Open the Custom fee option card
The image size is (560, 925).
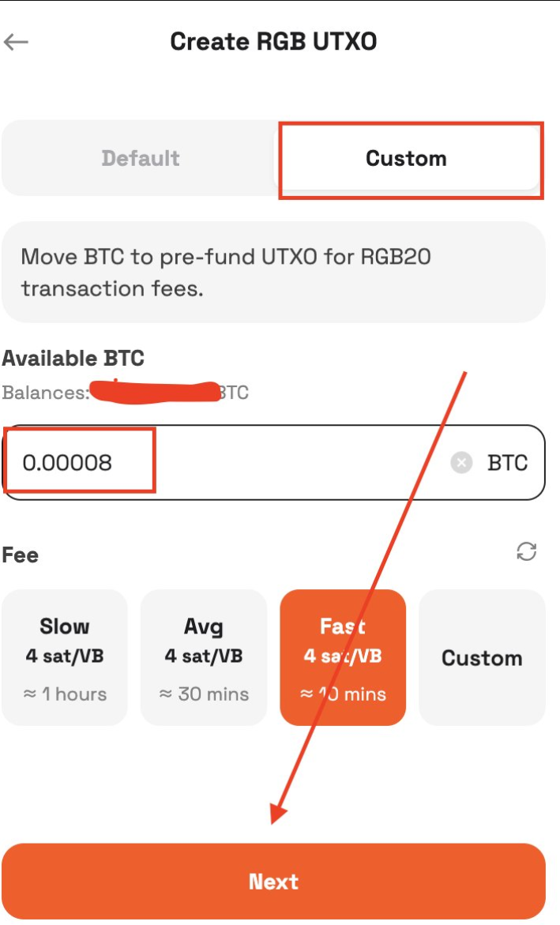pos(482,658)
